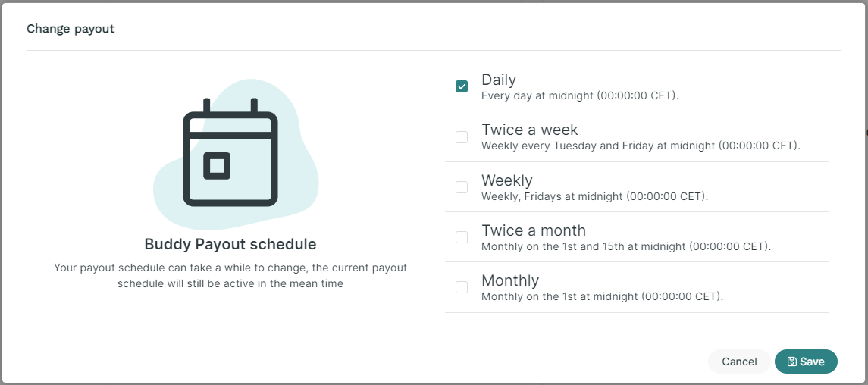The width and height of the screenshot is (868, 385).
Task: Tick the Weekly payout checkbox
Action: coord(462,187)
